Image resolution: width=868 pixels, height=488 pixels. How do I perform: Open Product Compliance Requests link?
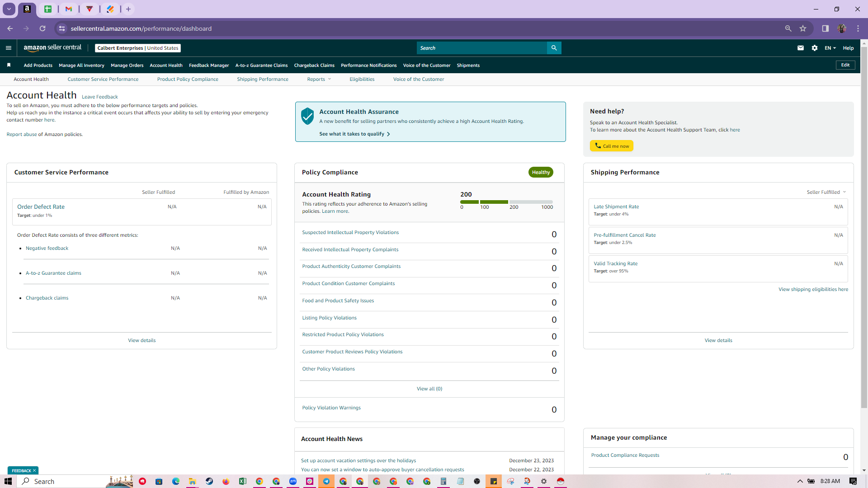click(625, 455)
